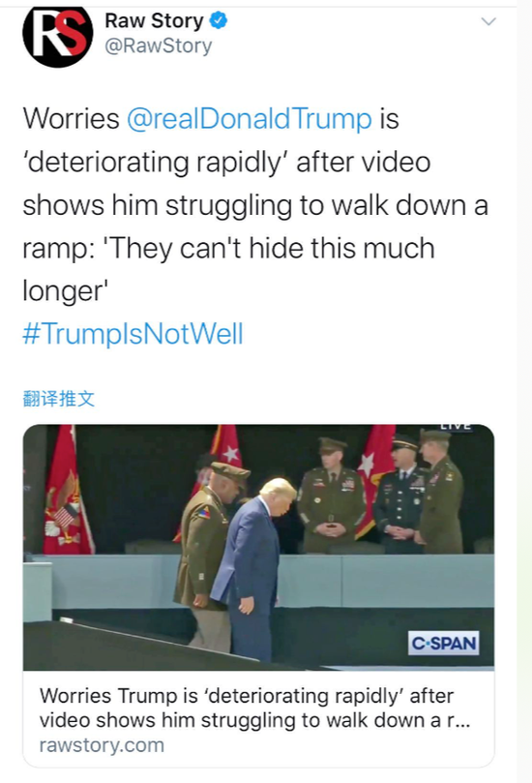532x783 pixels.
Task: Expand the tweet options chevron
Action: click(x=488, y=21)
